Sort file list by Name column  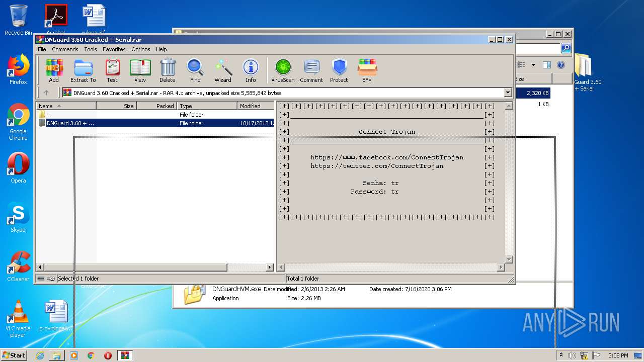tap(66, 106)
